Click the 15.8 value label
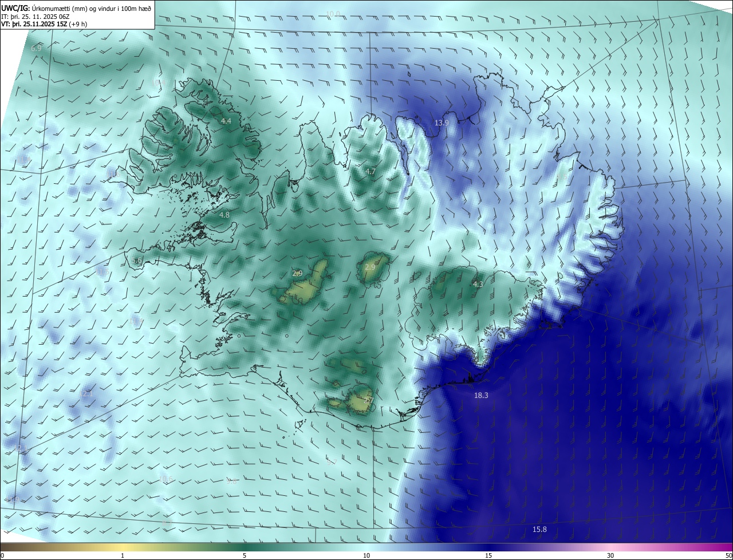The height and width of the screenshot is (560, 733). (539, 529)
